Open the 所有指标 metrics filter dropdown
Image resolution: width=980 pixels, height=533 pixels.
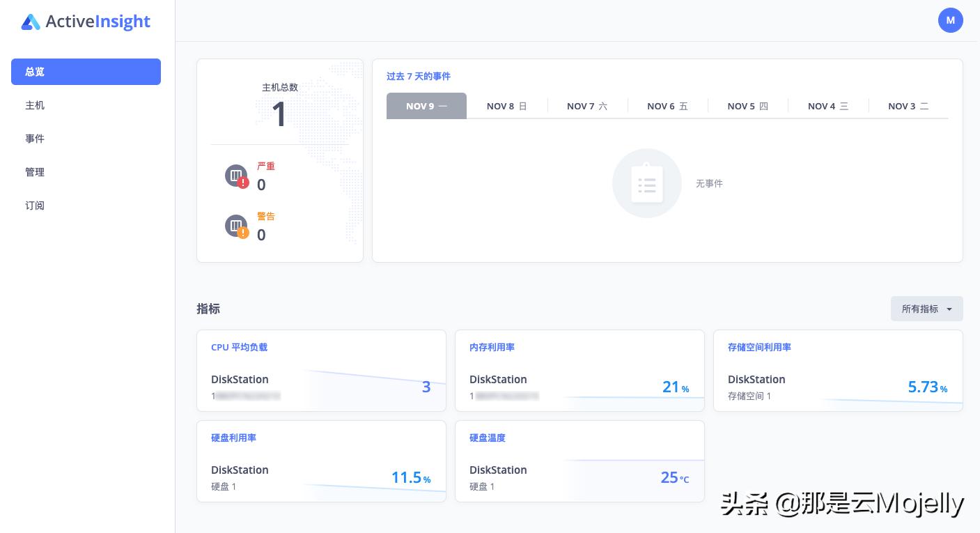coord(926,309)
